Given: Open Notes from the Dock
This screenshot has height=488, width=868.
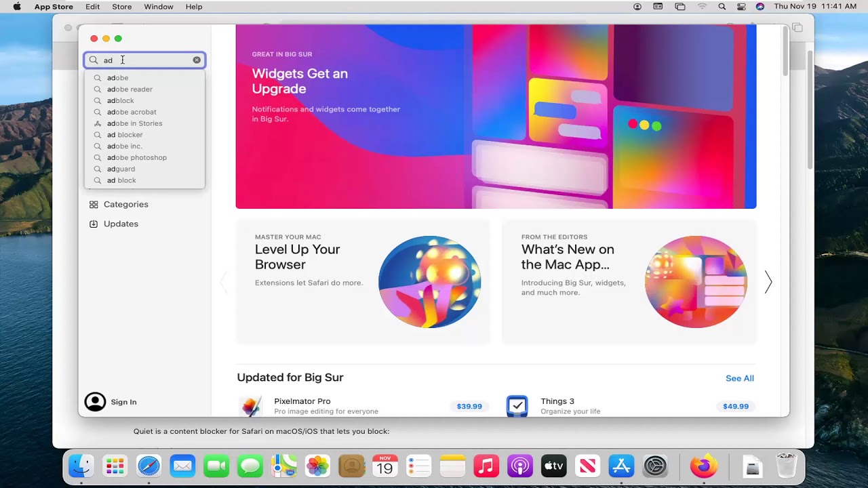Looking at the screenshot, I should click(x=452, y=466).
